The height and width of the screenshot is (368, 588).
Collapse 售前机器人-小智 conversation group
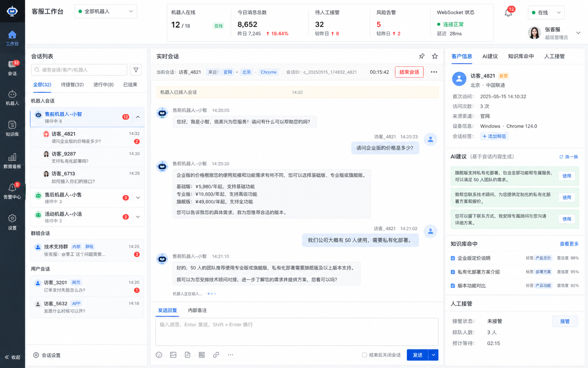click(138, 117)
